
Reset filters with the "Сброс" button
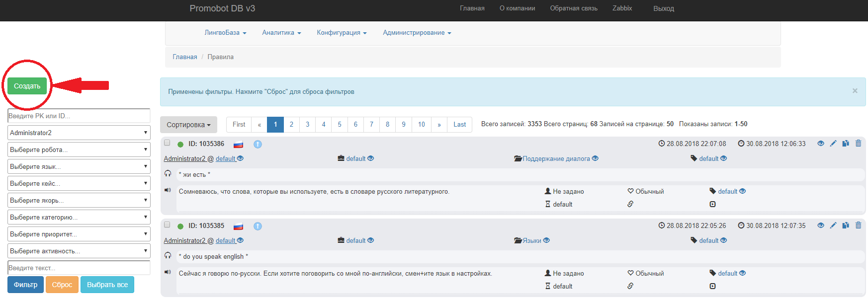click(62, 285)
